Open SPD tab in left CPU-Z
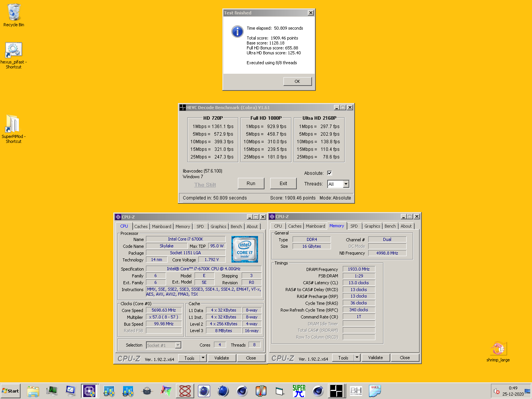Image resolution: width=532 pixels, height=399 pixels. pos(200,226)
